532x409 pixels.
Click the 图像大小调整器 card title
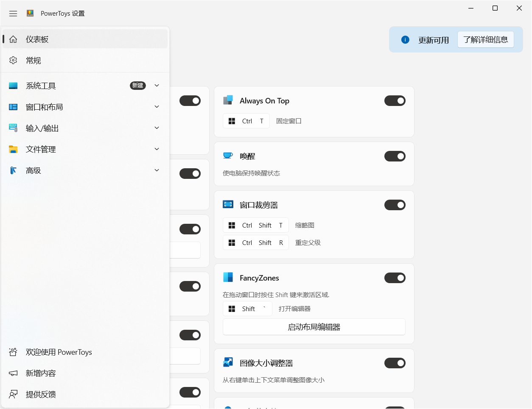click(x=266, y=363)
